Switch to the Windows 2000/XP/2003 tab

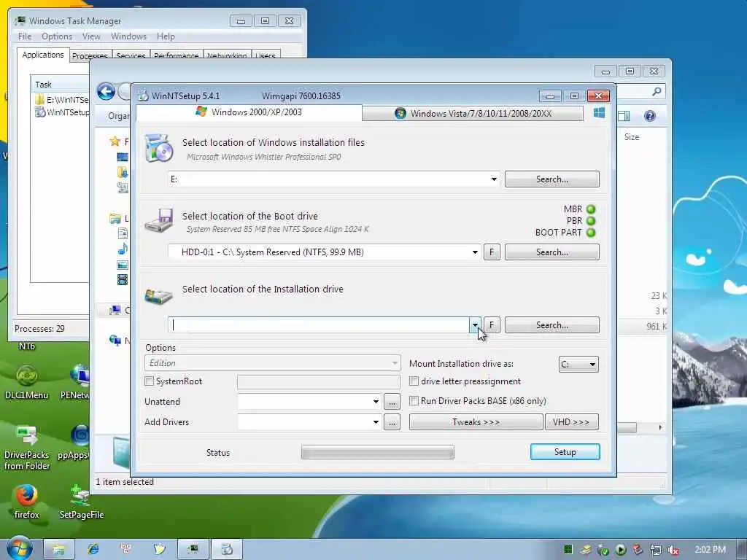pos(249,112)
